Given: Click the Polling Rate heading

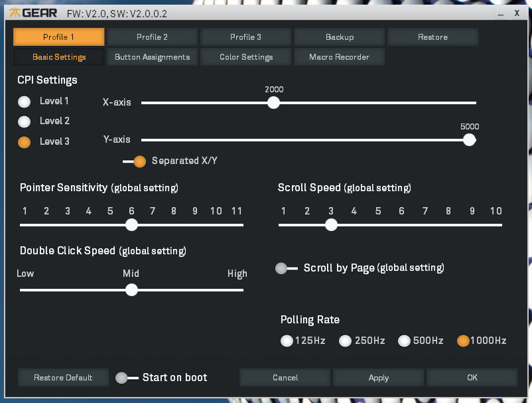Looking at the screenshot, I should click(310, 320).
